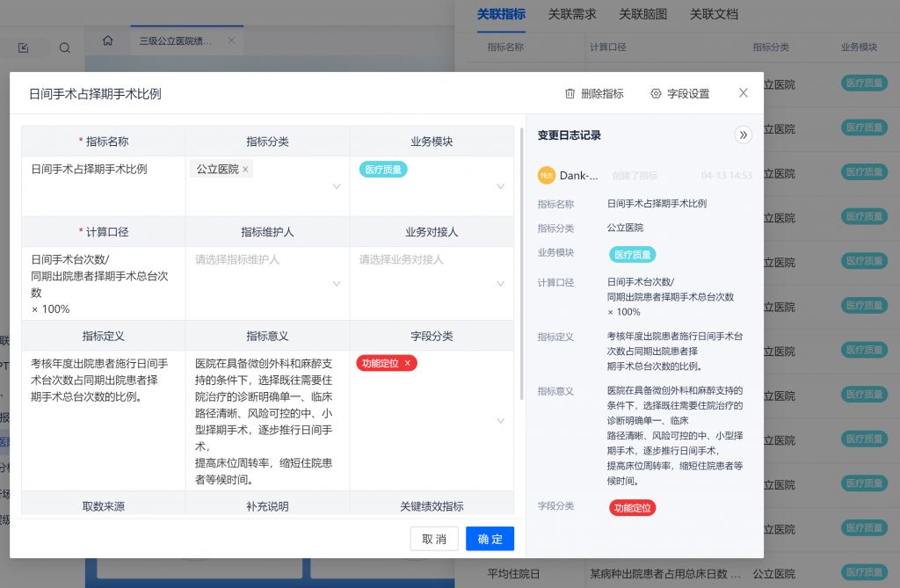Image resolution: width=900 pixels, height=588 pixels.
Task: Close the 三级公立医院绩… background tab
Action: [231, 40]
